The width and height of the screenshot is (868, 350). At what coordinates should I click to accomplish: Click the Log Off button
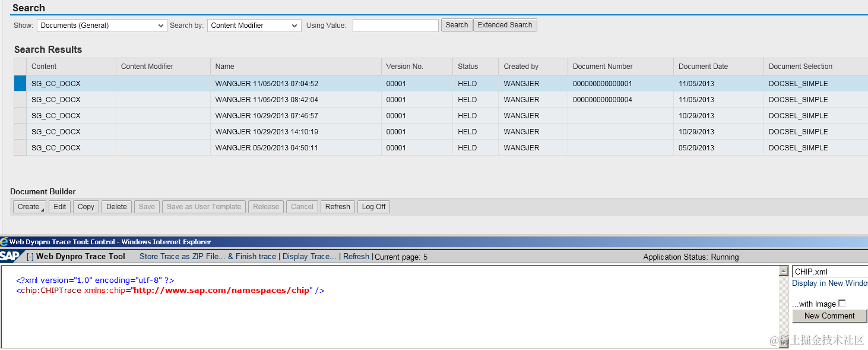373,207
